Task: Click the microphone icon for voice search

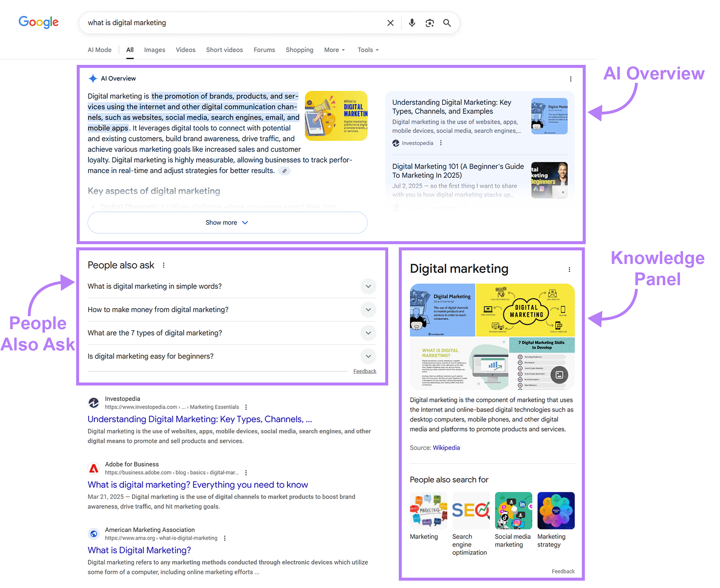Action: [412, 22]
